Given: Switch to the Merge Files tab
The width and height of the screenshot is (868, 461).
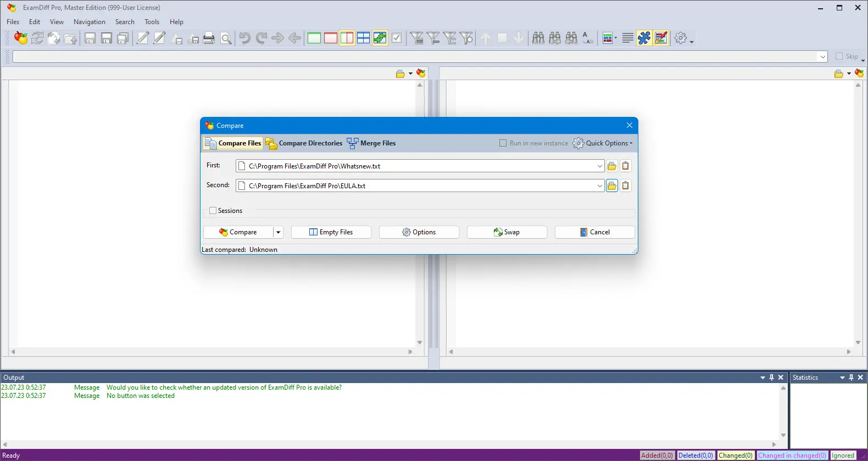Looking at the screenshot, I should (x=371, y=143).
